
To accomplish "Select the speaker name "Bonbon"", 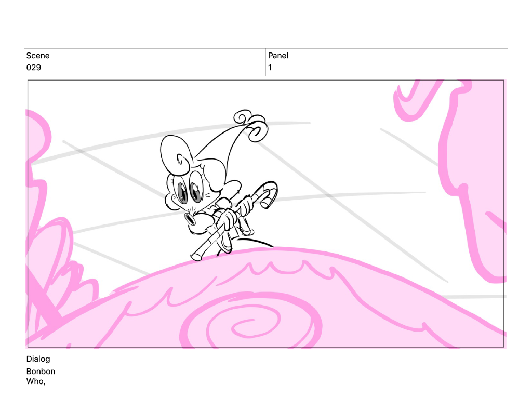I will coord(41,372).
